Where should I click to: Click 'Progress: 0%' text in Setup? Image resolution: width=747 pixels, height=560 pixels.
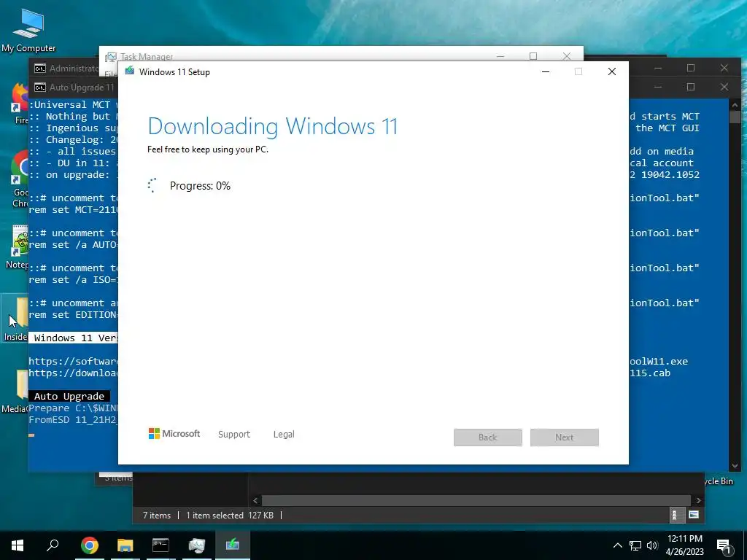pyautogui.click(x=200, y=186)
